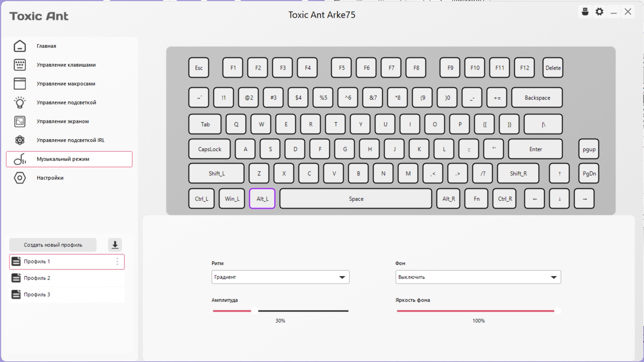644x362 pixels.
Task: Open the Настройки section
Action: coord(69,178)
